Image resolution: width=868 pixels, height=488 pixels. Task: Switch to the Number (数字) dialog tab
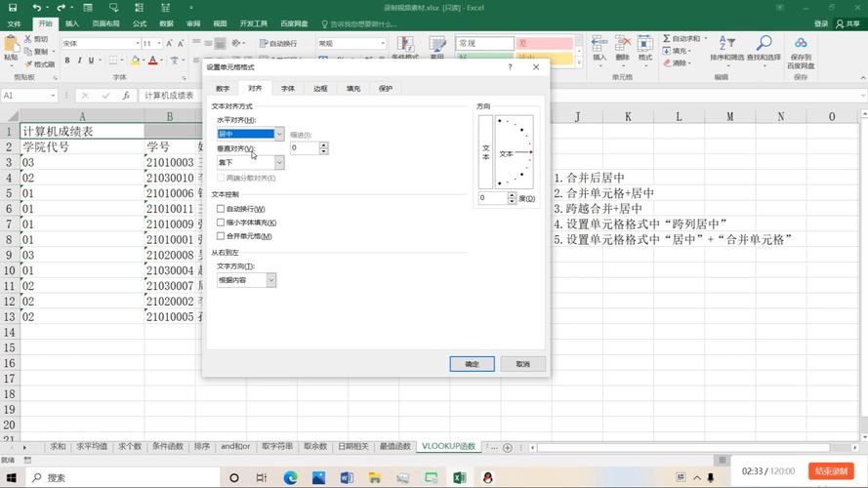223,89
